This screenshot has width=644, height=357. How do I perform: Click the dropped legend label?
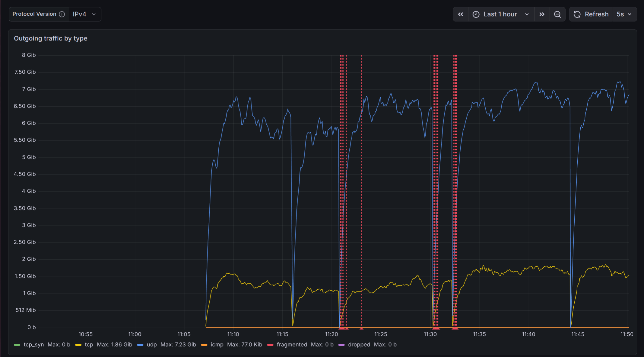pos(359,345)
